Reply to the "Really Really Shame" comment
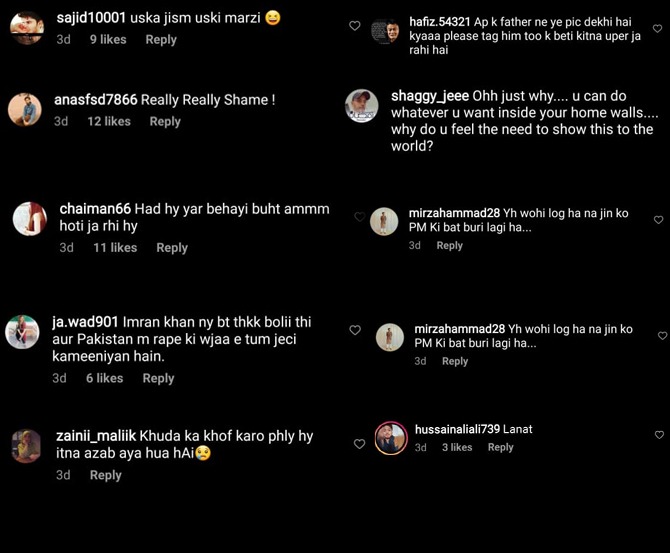Image resolution: width=670 pixels, height=553 pixels. click(165, 121)
